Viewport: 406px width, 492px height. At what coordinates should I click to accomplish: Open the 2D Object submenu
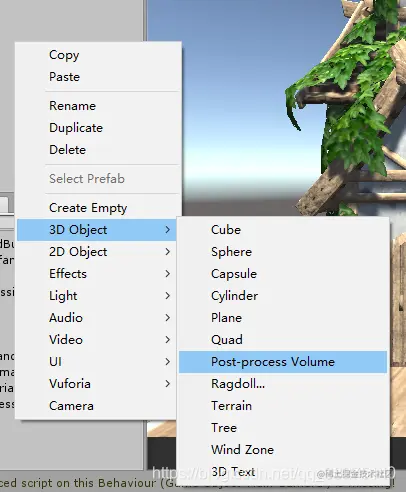97,252
